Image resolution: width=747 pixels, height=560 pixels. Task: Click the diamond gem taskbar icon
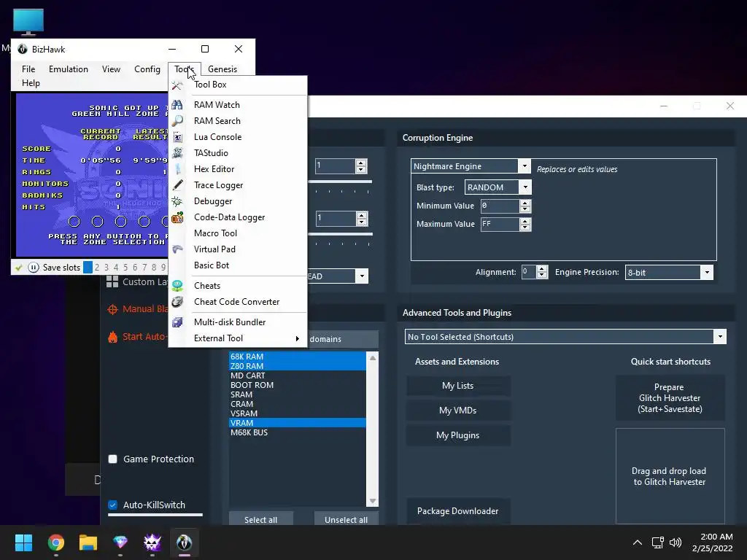coord(120,542)
